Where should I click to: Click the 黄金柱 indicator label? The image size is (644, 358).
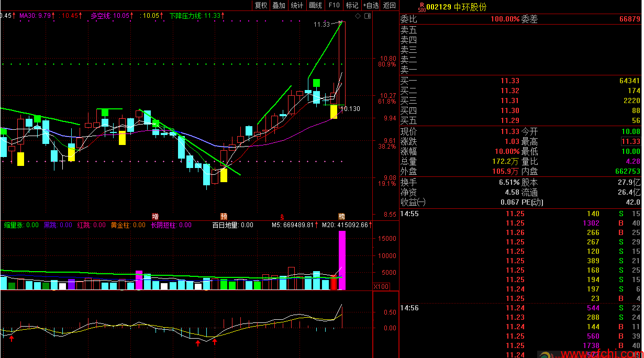[x=128, y=225]
